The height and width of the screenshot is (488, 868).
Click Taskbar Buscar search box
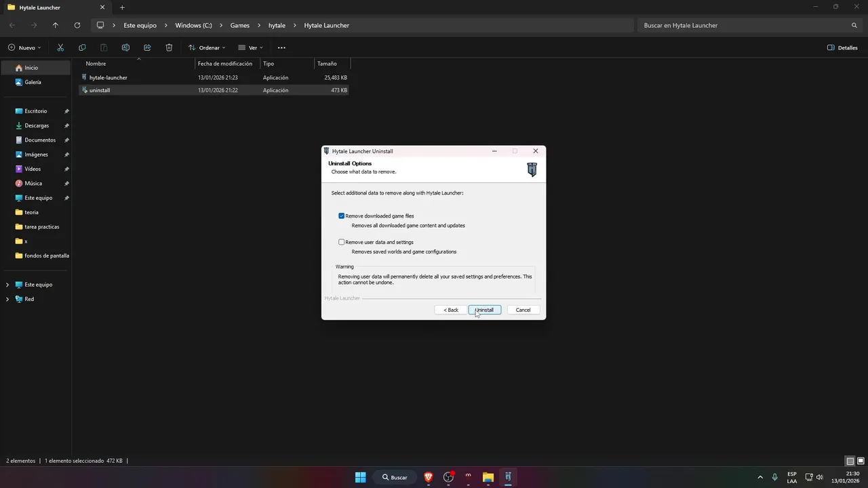pos(395,477)
